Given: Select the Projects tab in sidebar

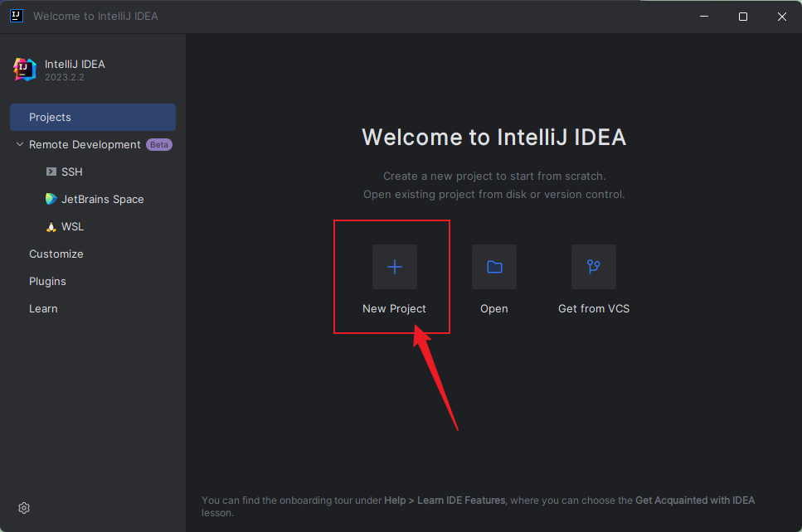Looking at the screenshot, I should (x=50, y=118).
